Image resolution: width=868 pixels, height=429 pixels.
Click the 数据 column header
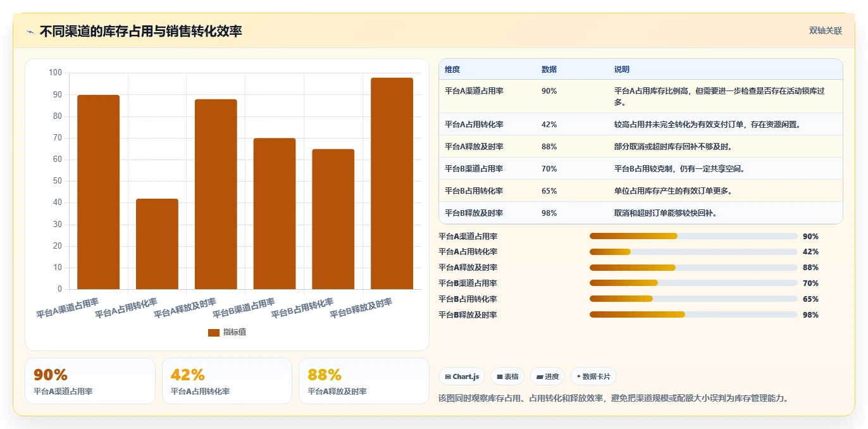549,69
